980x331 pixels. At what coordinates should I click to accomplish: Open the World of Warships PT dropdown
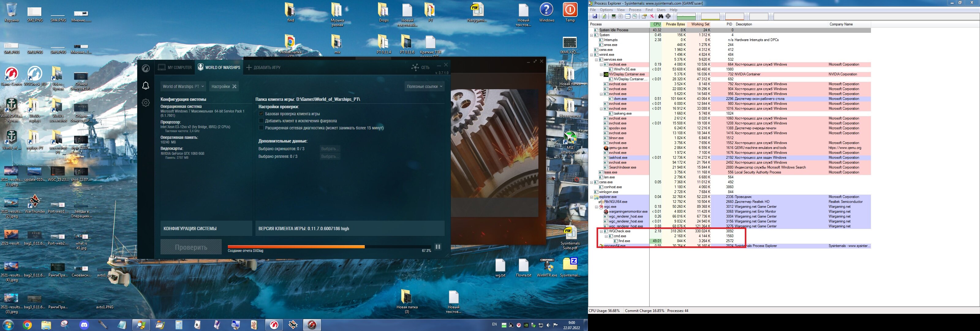click(183, 86)
